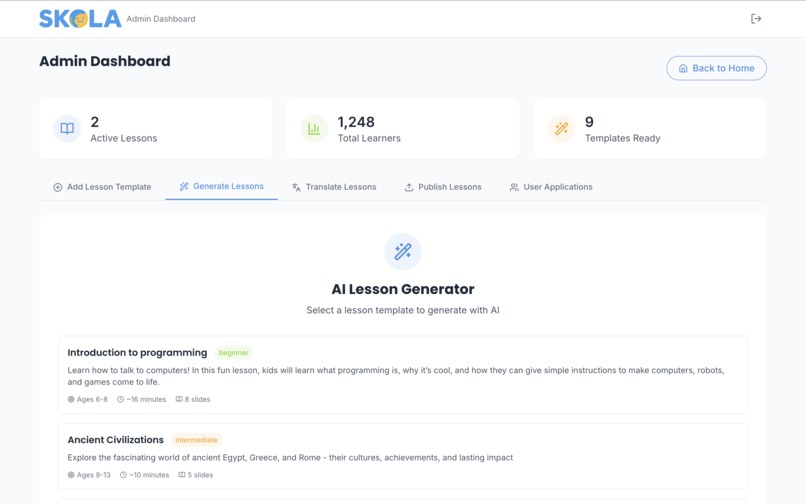806x504 pixels.
Task: Click the age dot icon beside Ages 9-13
Action: (x=71, y=475)
